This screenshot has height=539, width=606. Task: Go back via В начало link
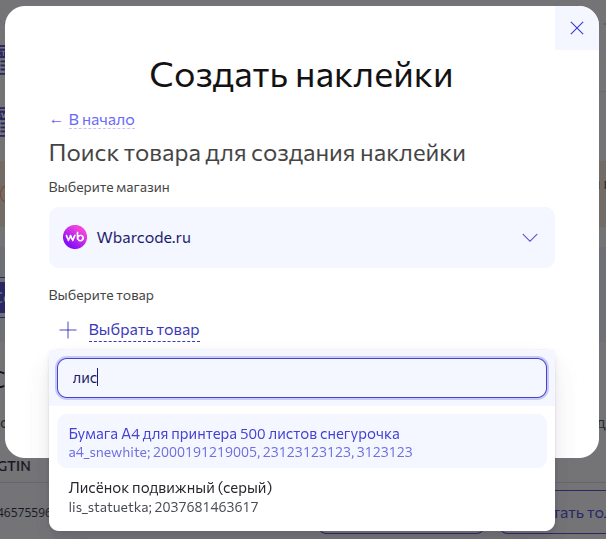pyautogui.click(x=101, y=121)
